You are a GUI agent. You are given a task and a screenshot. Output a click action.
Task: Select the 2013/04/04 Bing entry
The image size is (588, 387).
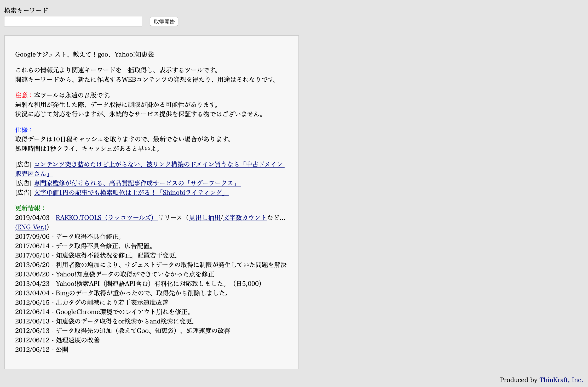pos(123,293)
